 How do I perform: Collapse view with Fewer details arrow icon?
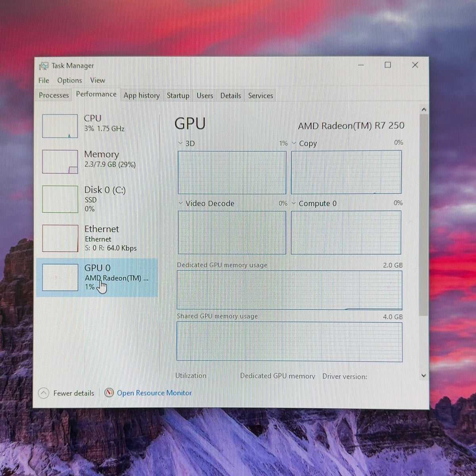tap(44, 393)
